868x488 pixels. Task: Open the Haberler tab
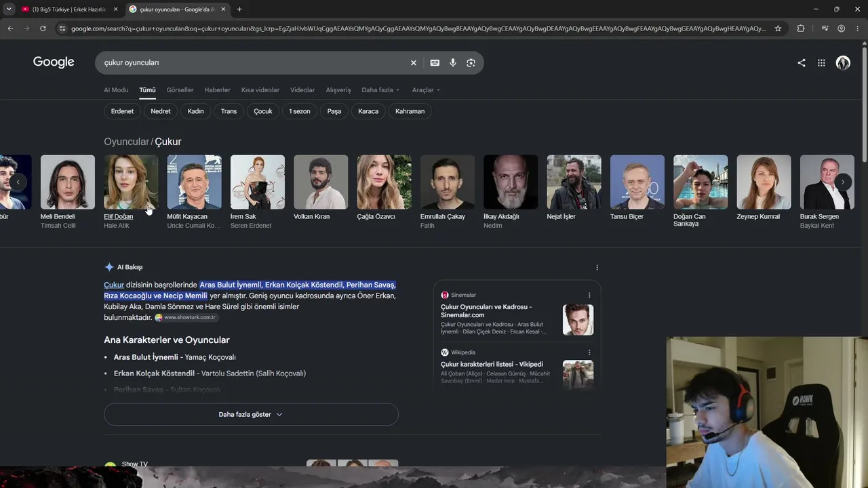(218, 90)
